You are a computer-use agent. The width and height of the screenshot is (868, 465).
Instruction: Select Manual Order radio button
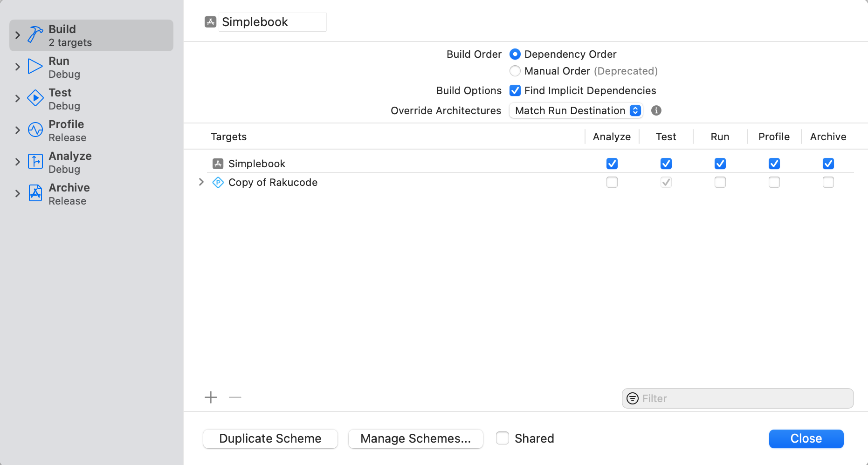pos(515,71)
